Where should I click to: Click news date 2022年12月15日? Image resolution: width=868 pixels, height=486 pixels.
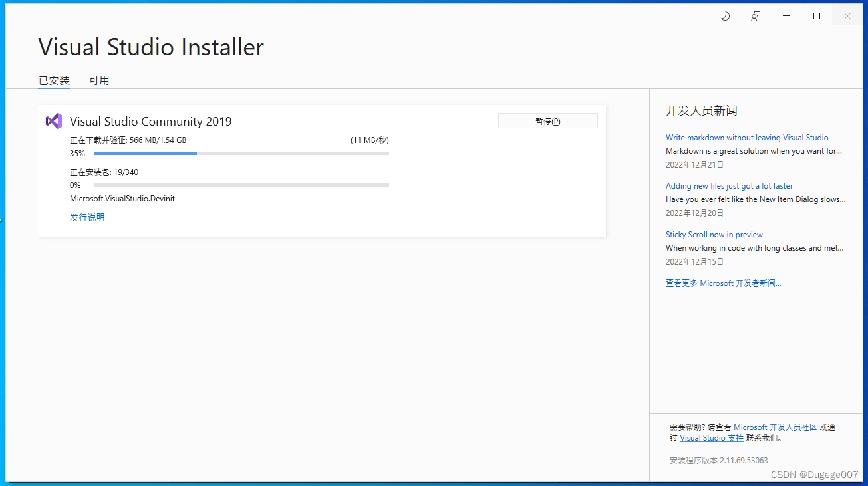(695, 261)
